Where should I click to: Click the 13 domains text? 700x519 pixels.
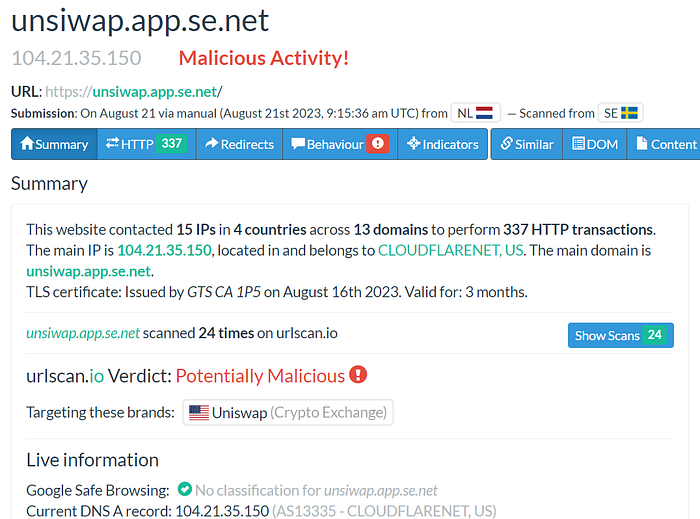coord(391,229)
